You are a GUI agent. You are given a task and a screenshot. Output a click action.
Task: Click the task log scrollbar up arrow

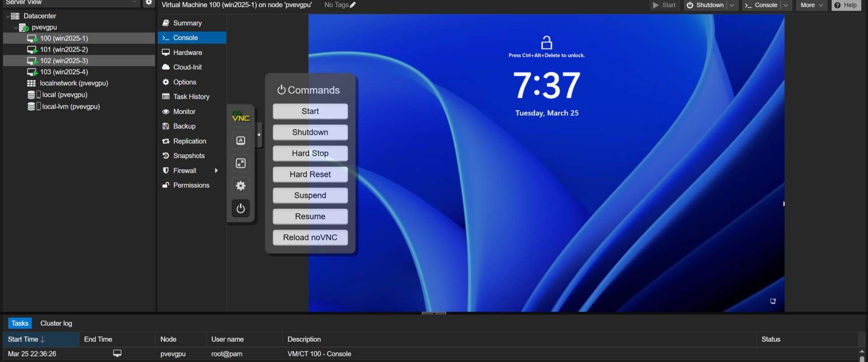[x=862, y=351]
